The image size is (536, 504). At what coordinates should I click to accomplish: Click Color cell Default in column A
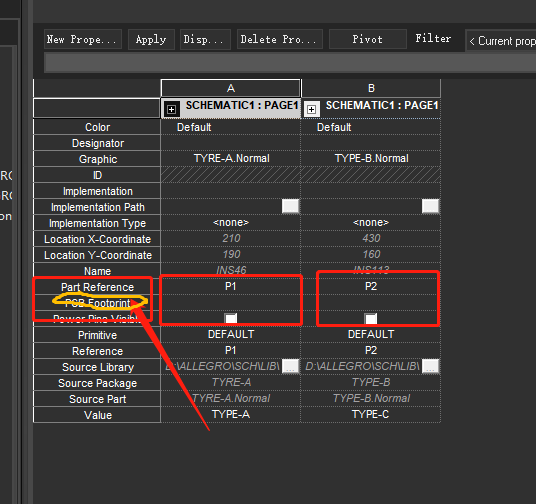pos(231,127)
